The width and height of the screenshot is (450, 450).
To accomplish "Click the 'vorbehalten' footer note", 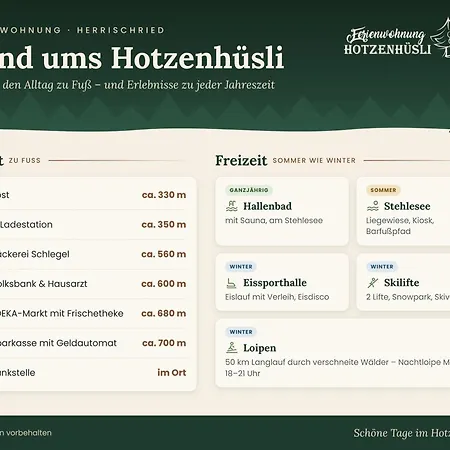I will 29,433.
